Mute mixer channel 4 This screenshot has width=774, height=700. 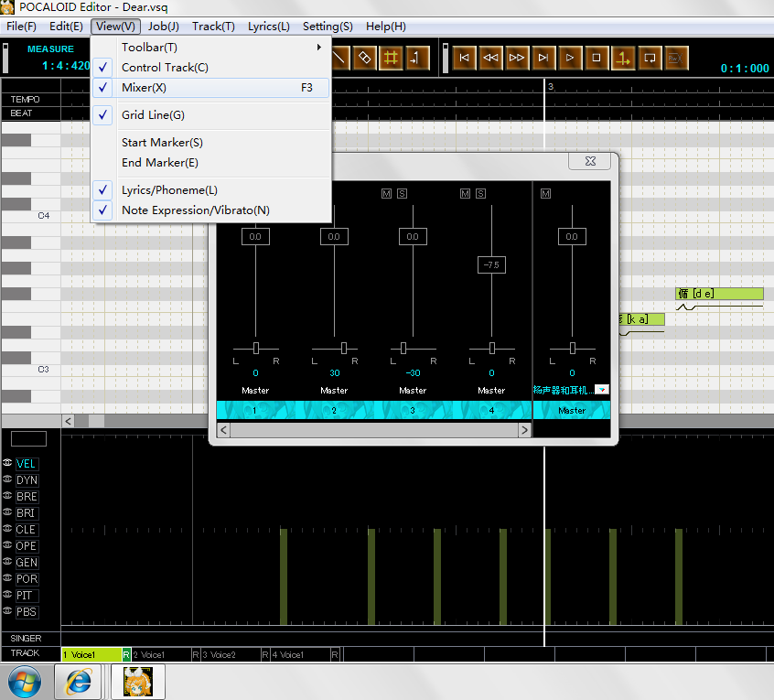click(465, 193)
